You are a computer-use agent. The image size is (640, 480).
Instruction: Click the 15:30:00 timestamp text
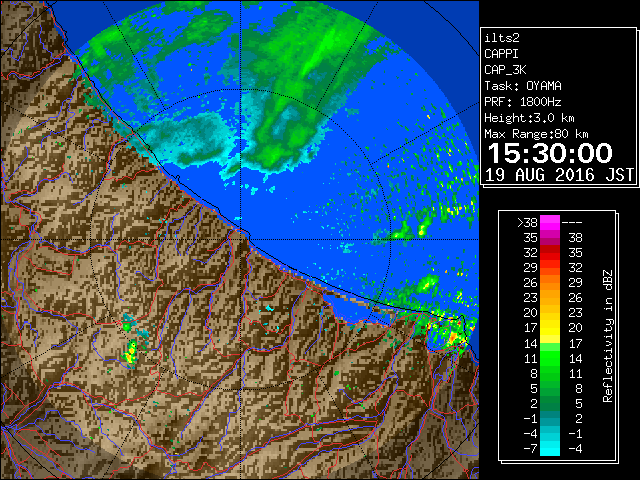pyautogui.click(x=550, y=153)
